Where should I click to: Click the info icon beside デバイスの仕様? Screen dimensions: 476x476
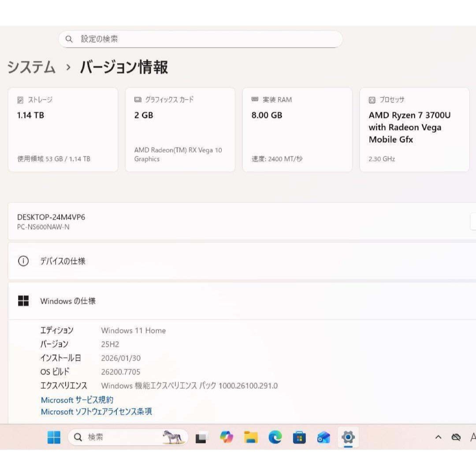[23, 261]
